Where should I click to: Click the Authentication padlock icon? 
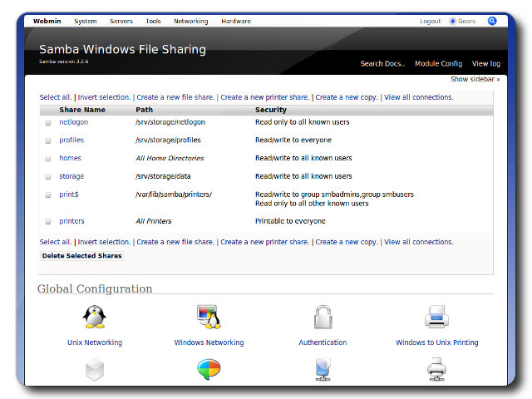click(323, 317)
